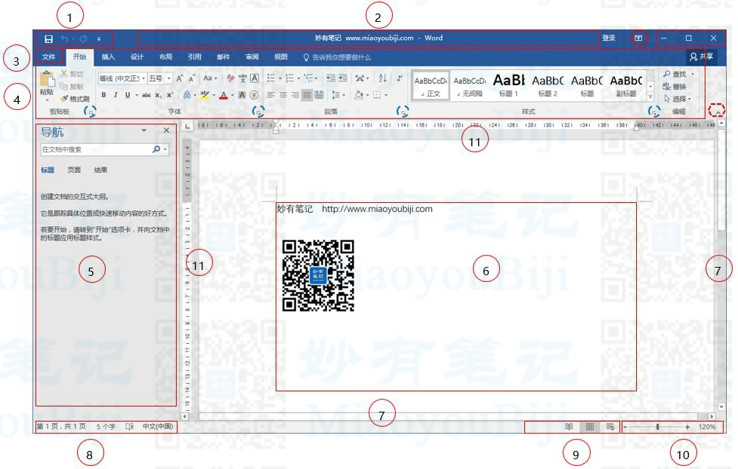Click the Paste (粘贴) clipboard icon
The height and width of the screenshot is (469, 738).
[46, 84]
